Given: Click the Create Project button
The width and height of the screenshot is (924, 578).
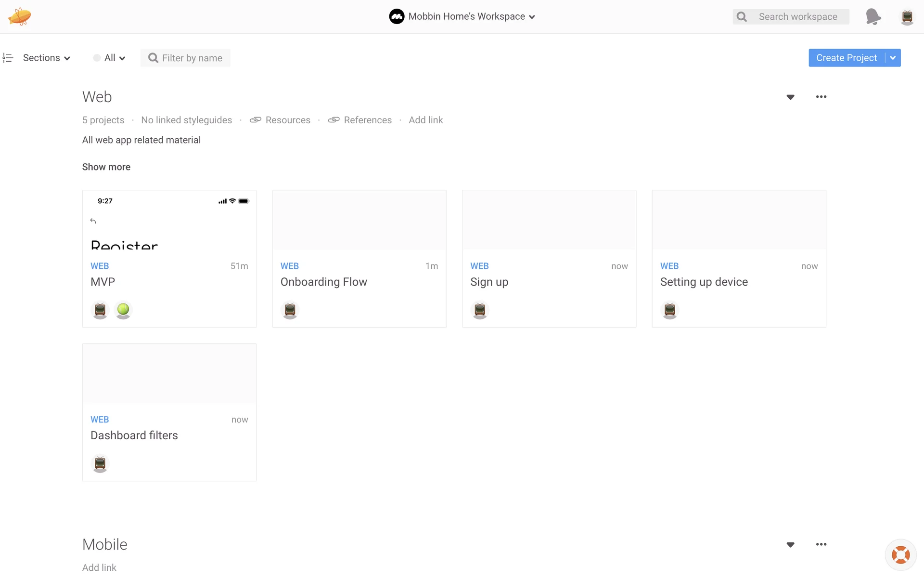Looking at the screenshot, I should point(846,58).
